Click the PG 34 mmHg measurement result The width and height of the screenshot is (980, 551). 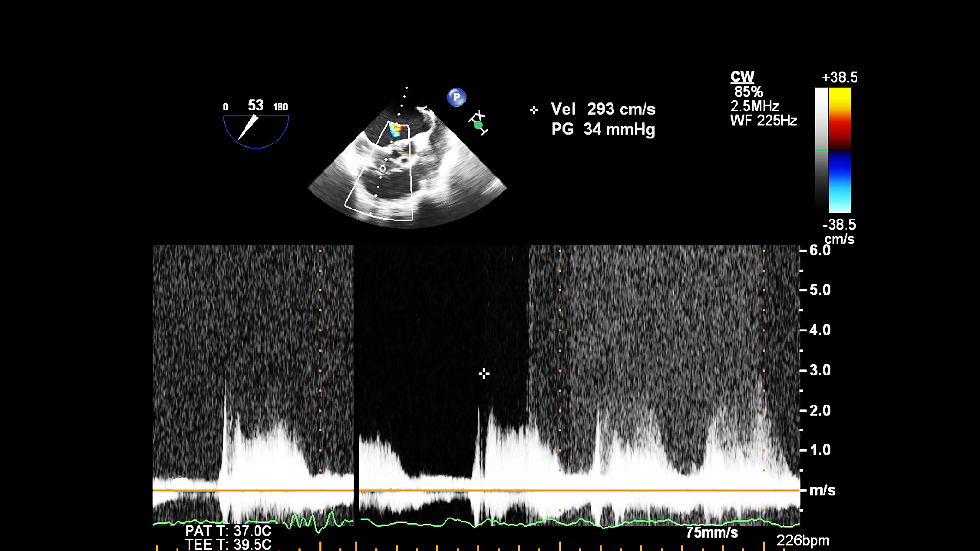603,129
